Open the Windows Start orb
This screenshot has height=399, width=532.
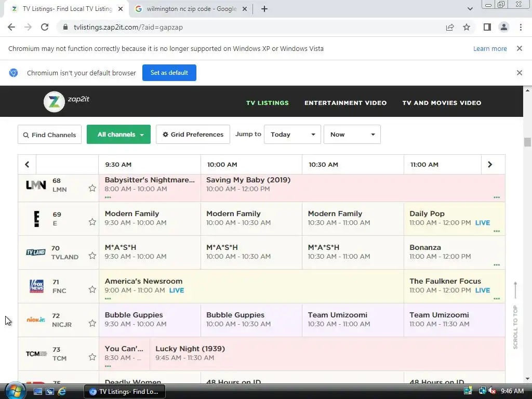(15, 391)
